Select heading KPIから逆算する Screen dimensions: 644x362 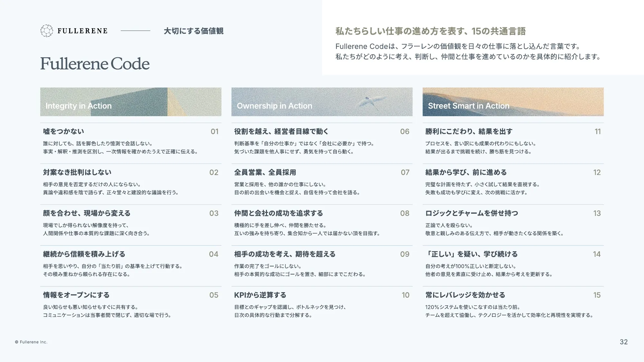[260, 295]
